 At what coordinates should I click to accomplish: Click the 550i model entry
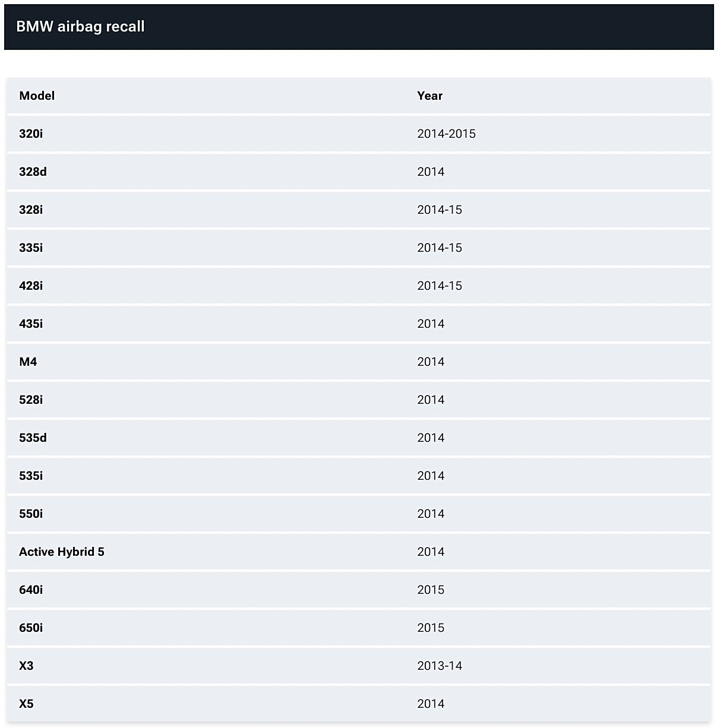pos(31,514)
